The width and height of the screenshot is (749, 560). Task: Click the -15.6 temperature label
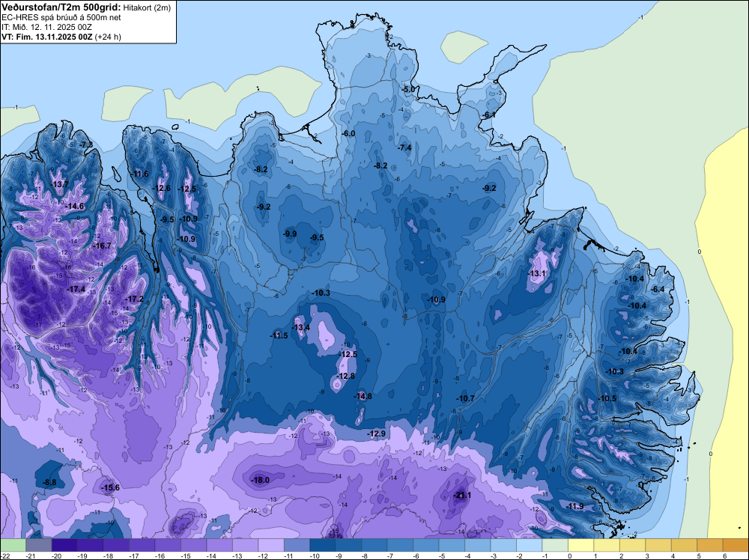coord(111,487)
